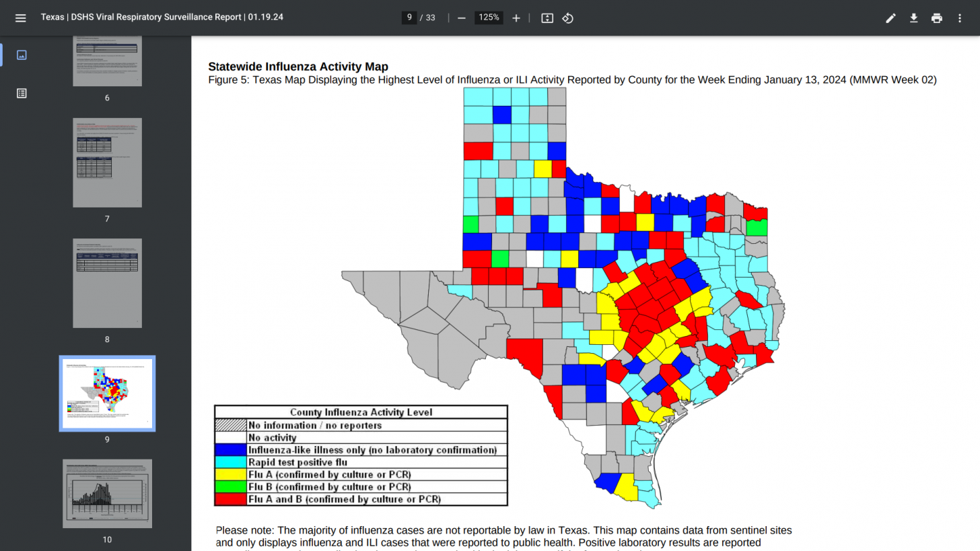Zoom in with the plus button
The width and height of the screenshot is (980, 551).
point(516,18)
